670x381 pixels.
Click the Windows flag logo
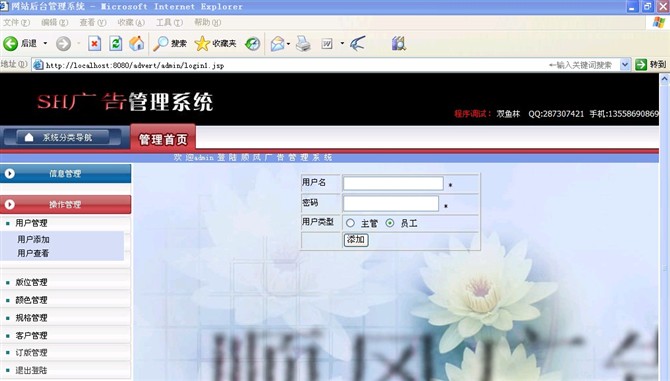point(659,22)
